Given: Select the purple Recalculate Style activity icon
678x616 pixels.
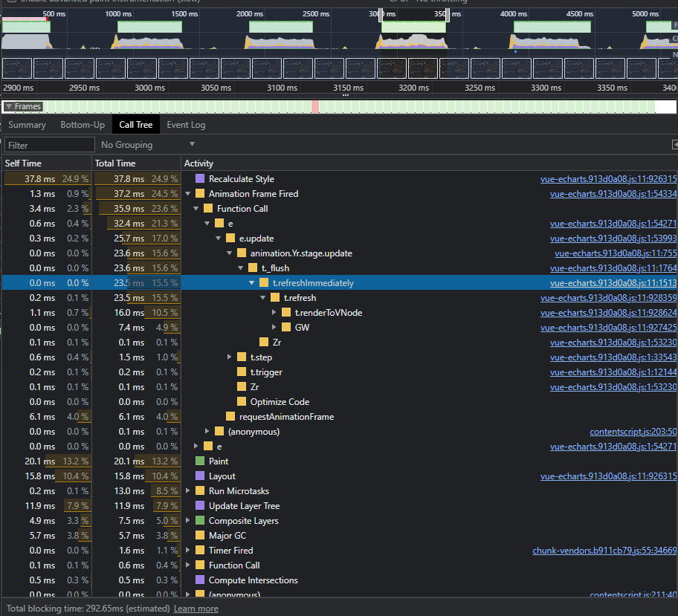Looking at the screenshot, I should pos(199,178).
